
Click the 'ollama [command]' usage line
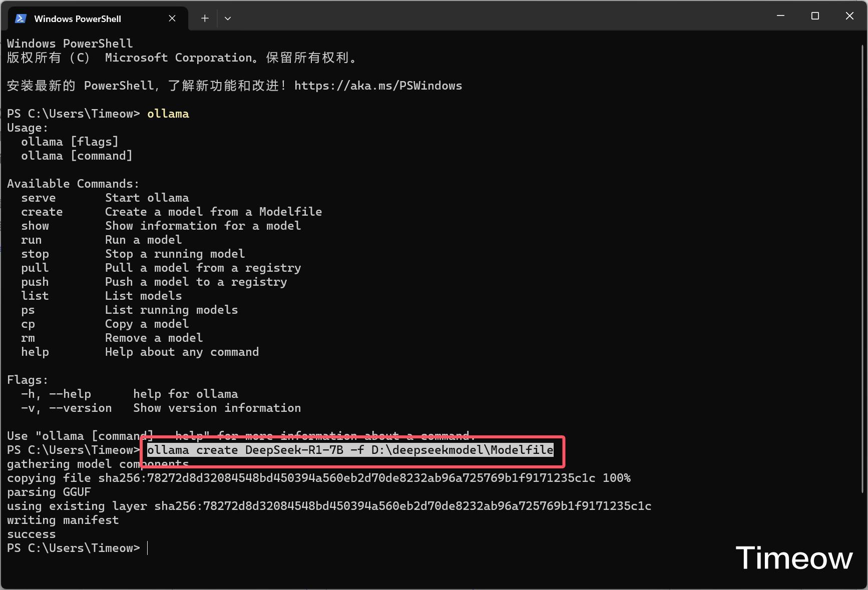point(77,156)
